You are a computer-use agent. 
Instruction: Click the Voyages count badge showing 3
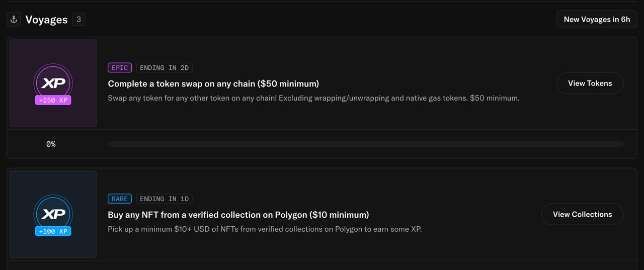78,19
